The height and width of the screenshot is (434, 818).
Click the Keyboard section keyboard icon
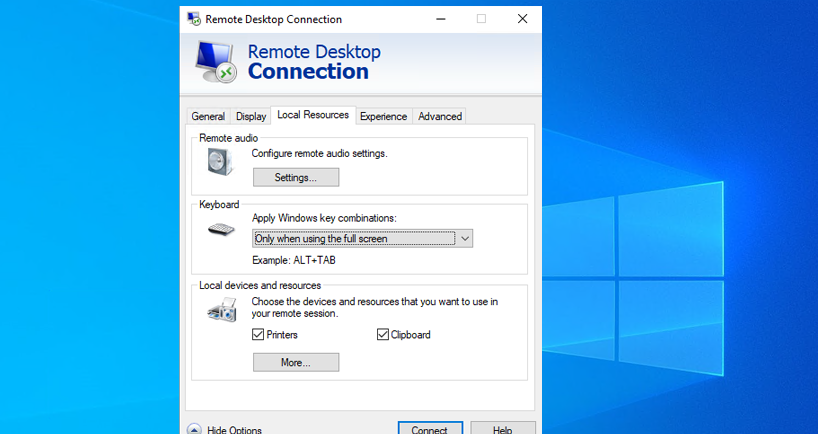221,229
